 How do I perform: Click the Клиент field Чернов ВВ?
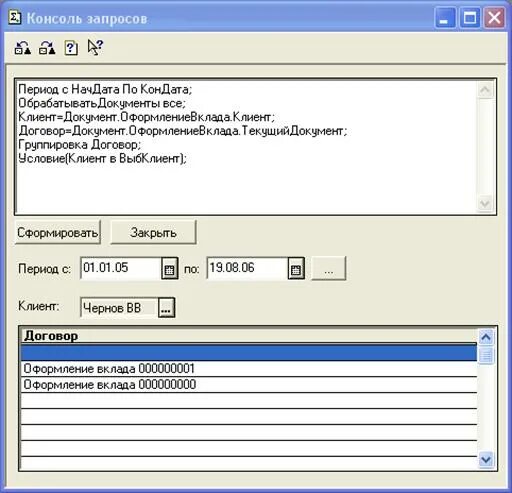pos(119,307)
